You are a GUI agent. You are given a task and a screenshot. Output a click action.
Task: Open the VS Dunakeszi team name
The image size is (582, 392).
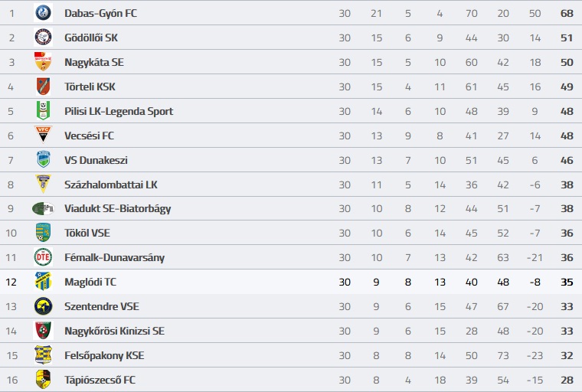(96, 160)
